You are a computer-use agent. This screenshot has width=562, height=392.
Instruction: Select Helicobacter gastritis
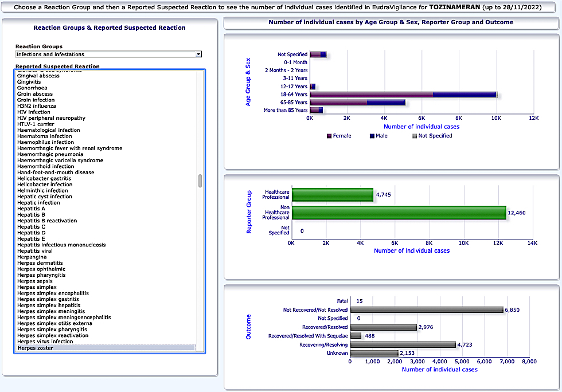coord(45,178)
